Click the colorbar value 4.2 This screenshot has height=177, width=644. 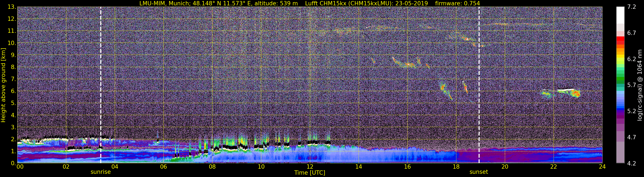632,163
